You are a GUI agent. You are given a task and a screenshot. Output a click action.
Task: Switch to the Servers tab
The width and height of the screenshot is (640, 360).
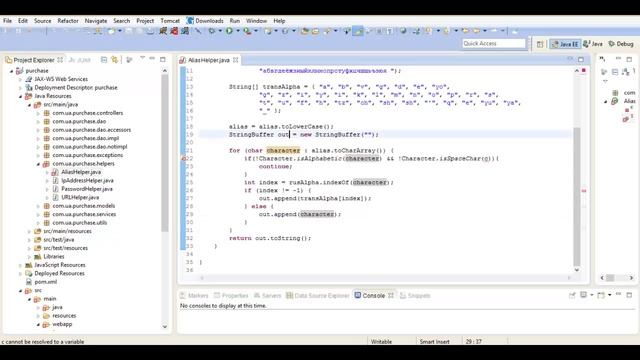tap(267, 296)
